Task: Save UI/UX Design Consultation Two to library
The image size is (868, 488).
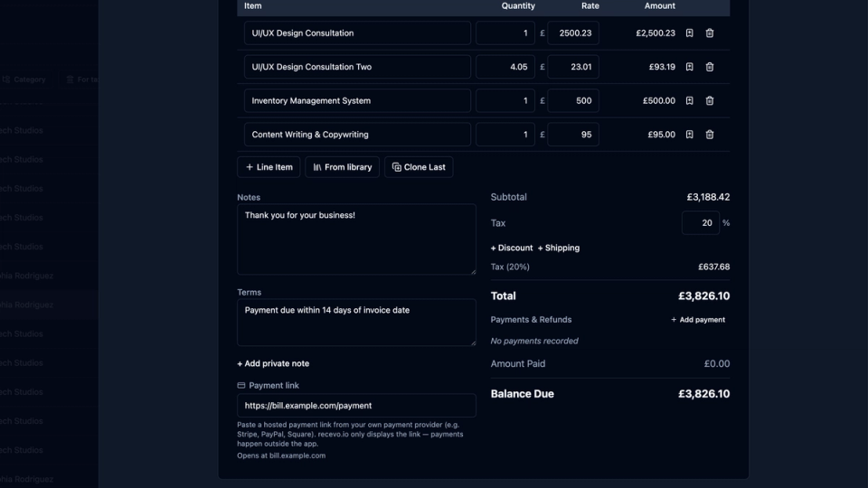Action: coord(689,67)
